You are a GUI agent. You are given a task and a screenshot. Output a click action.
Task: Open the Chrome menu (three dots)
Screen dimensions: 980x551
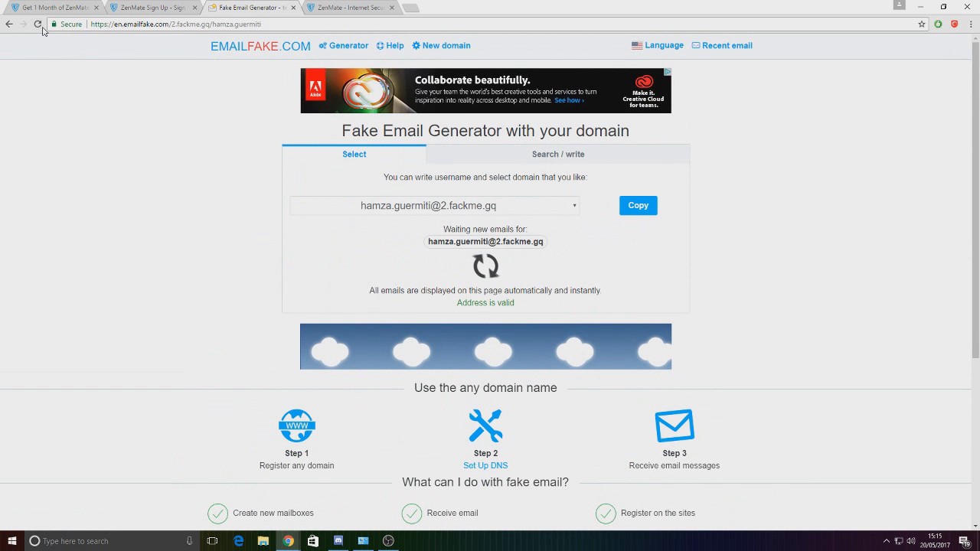[970, 24]
